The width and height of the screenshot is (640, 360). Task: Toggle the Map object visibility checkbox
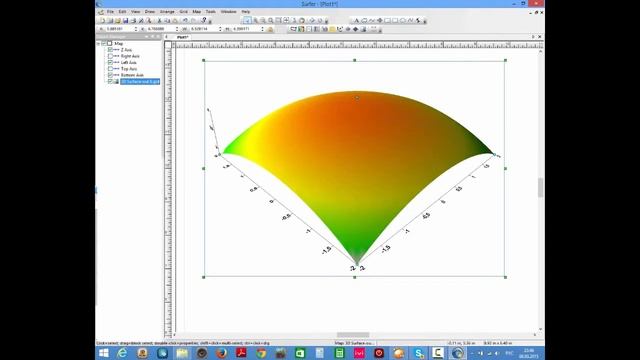click(104, 43)
